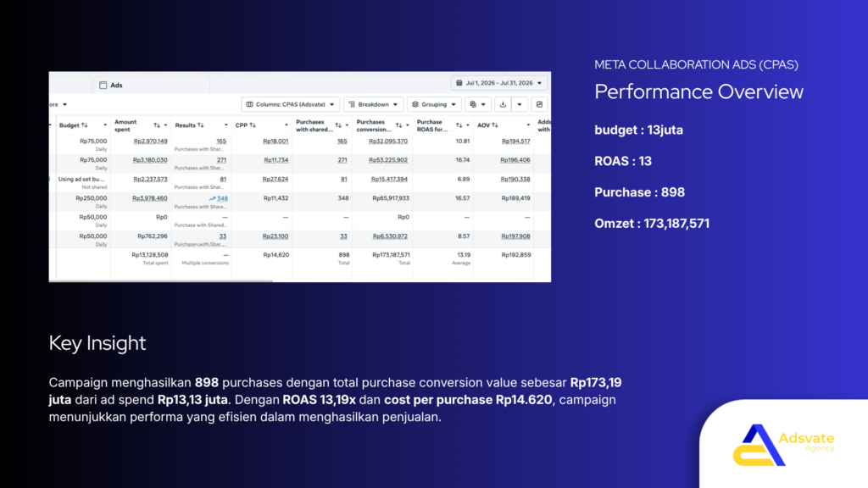This screenshot has height=488, width=868.
Task: Open the Jul 1 – Jul 31, 2026 date picker
Action: click(x=498, y=83)
